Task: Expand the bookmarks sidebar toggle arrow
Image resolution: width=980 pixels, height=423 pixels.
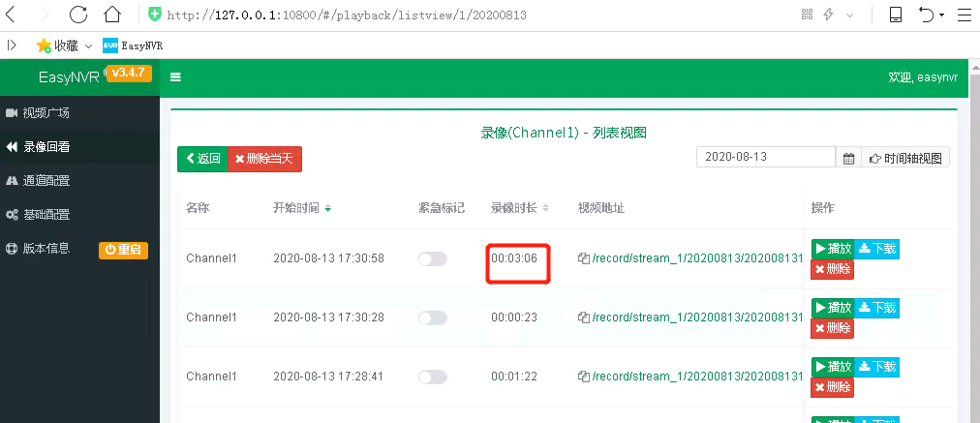Action: tap(12, 45)
